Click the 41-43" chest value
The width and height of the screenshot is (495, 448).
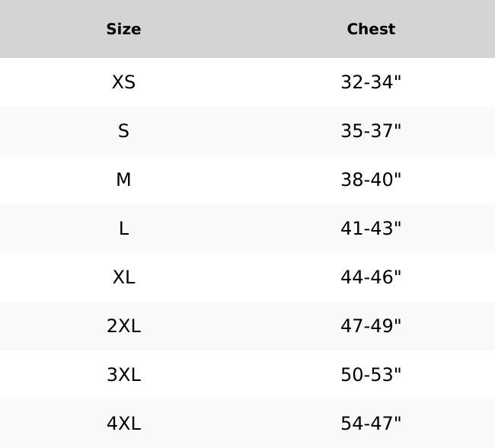pos(371,229)
